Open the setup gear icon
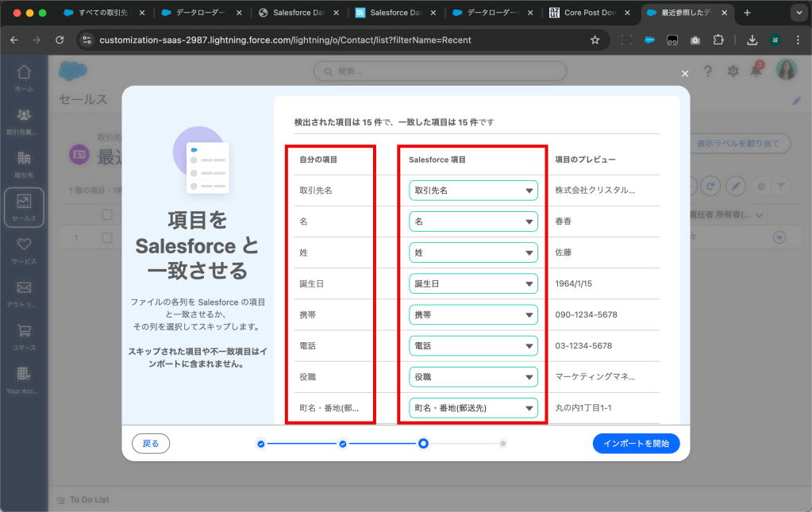This screenshot has width=812, height=512. click(733, 71)
